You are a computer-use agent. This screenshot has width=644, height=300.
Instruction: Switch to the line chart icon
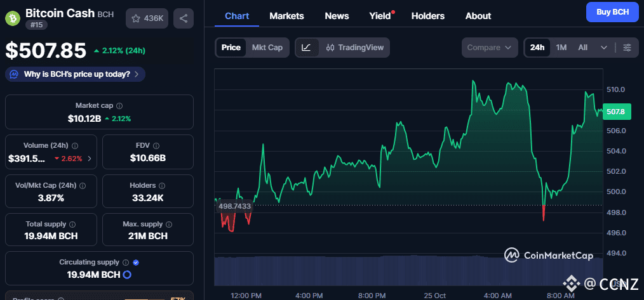coord(306,48)
